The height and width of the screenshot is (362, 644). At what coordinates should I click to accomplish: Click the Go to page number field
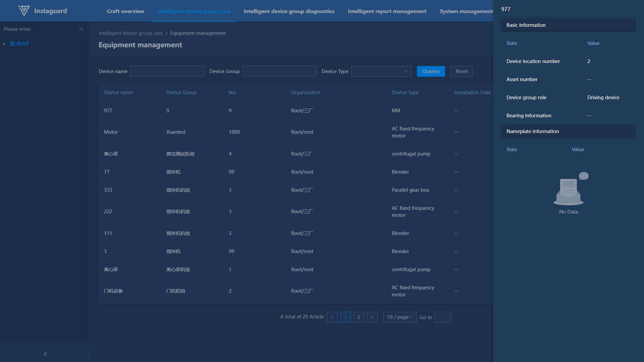[443, 317]
